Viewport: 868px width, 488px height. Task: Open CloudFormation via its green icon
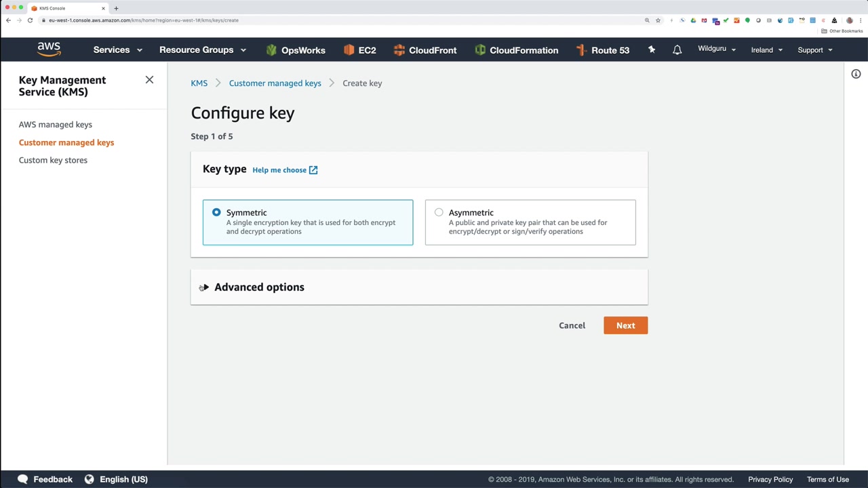pyautogui.click(x=480, y=50)
